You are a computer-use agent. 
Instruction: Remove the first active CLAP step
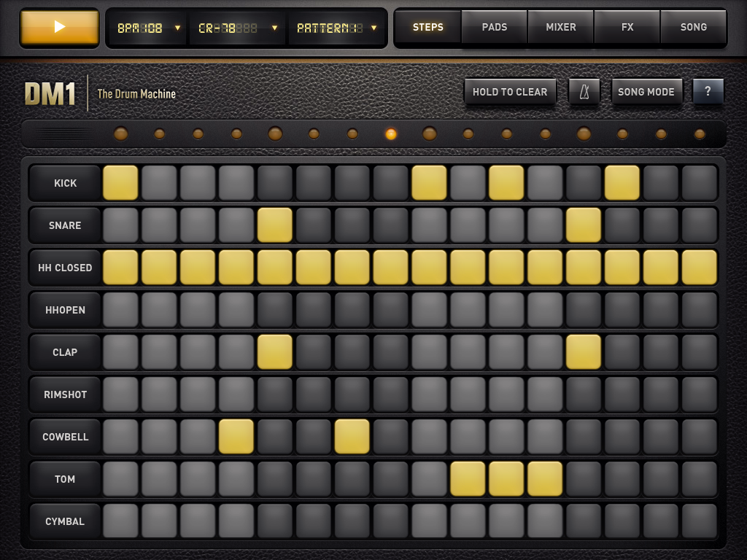pyautogui.click(x=275, y=352)
